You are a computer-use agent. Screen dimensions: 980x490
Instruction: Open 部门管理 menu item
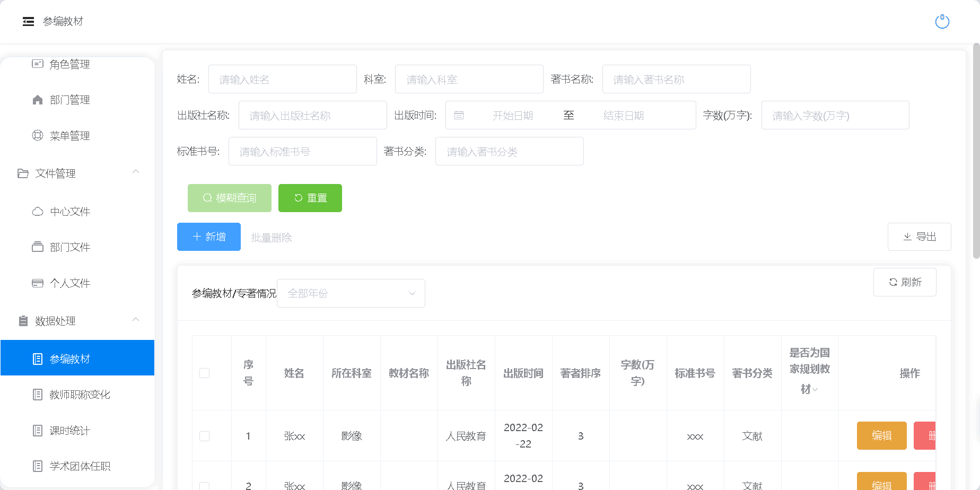(x=77, y=100)
